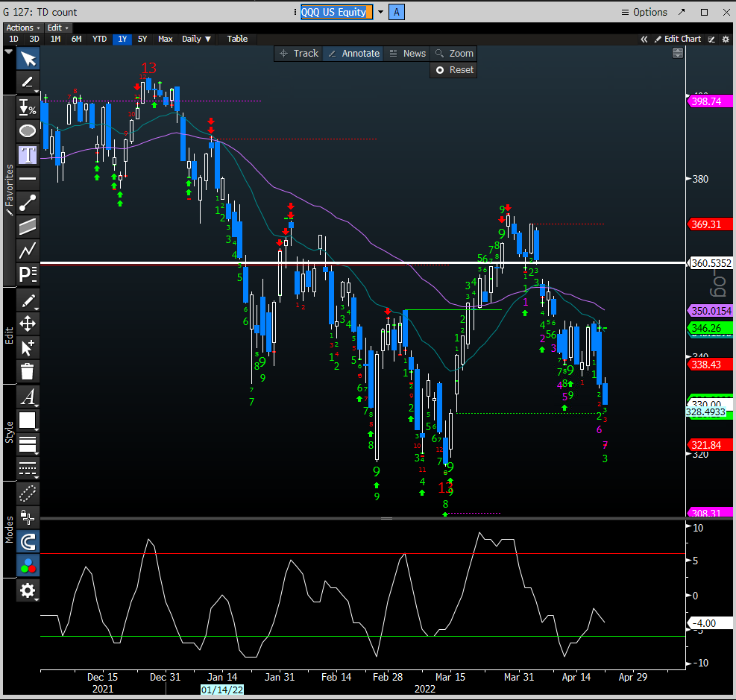Open the line thickness selector

click(28, 444)
